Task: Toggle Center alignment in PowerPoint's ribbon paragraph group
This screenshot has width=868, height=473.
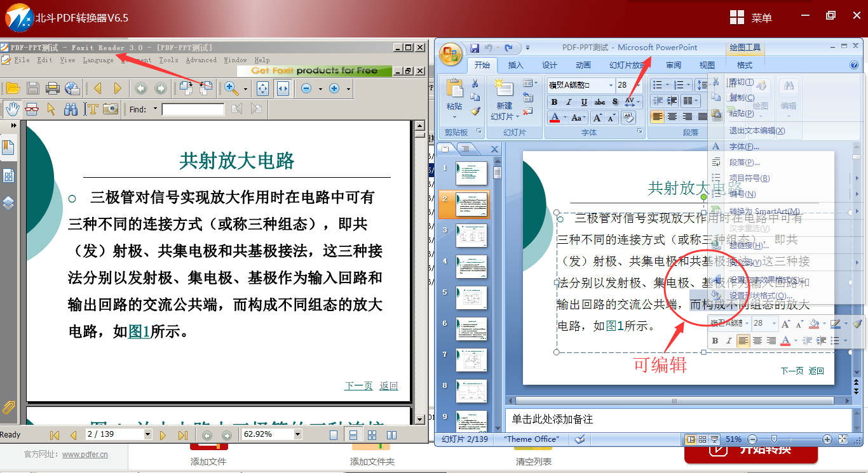Action: point(672,117)
